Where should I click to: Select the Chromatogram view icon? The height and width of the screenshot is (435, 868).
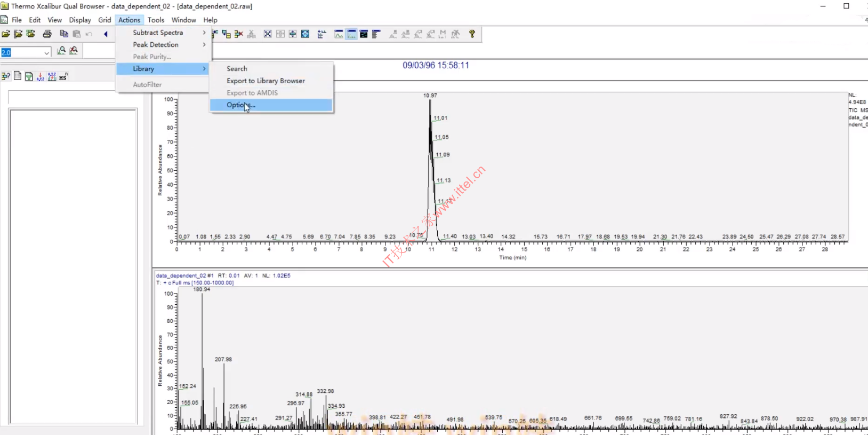coord(339,34)
